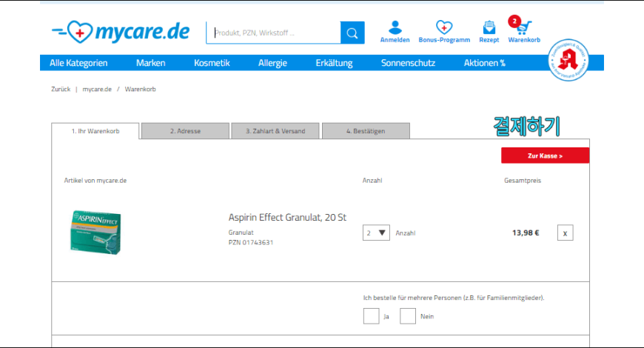Click the 13,98 € total price
644x348 pixels.
(526, 233)
